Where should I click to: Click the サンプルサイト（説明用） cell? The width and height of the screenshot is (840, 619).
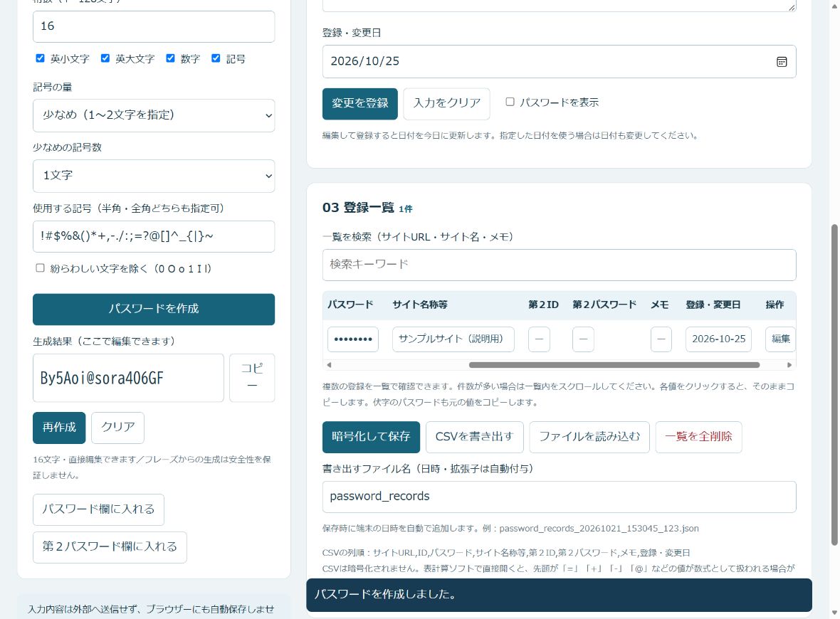click(453, 339)
